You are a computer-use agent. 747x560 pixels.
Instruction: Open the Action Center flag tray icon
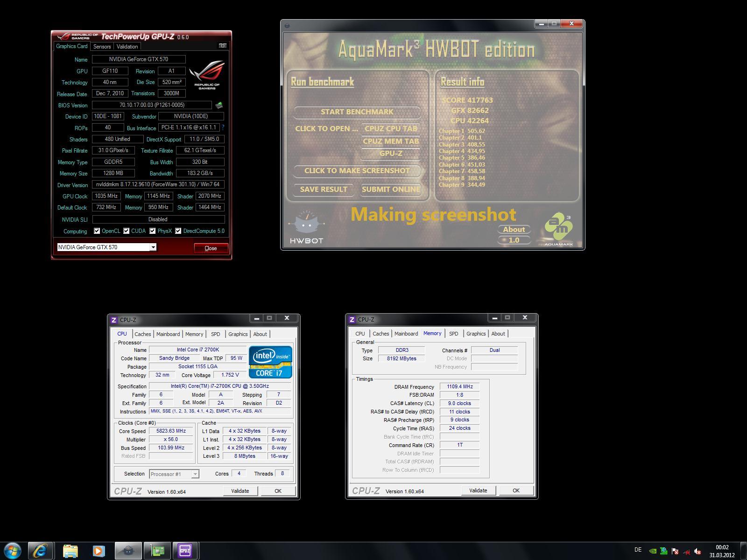tap(675, 551)
